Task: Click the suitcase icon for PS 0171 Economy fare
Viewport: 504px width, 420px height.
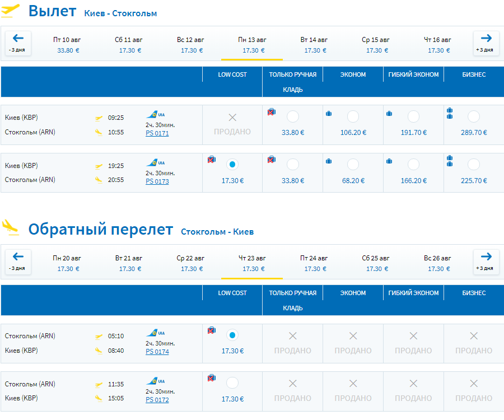Action: point(329,114)
